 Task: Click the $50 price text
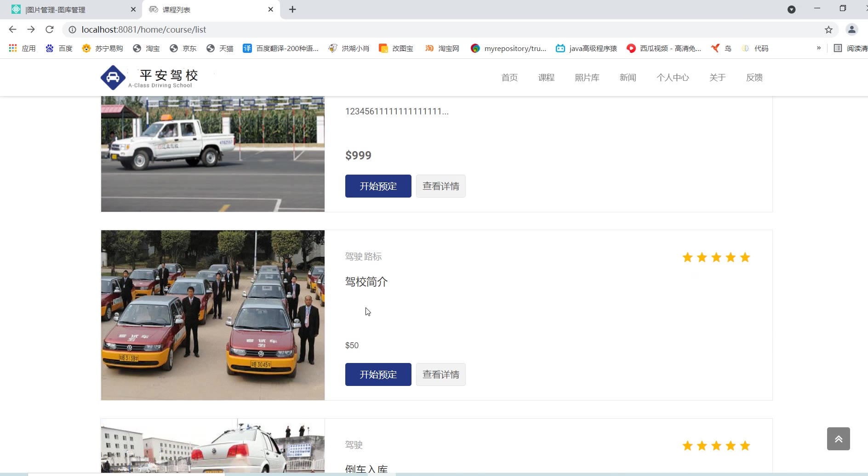coord(352,346)
